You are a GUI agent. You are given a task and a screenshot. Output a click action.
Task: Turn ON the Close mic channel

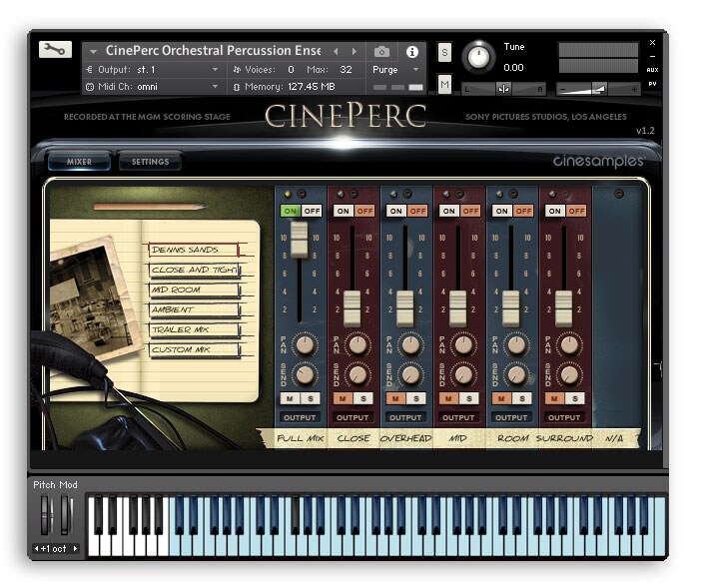tap(344, 211)
